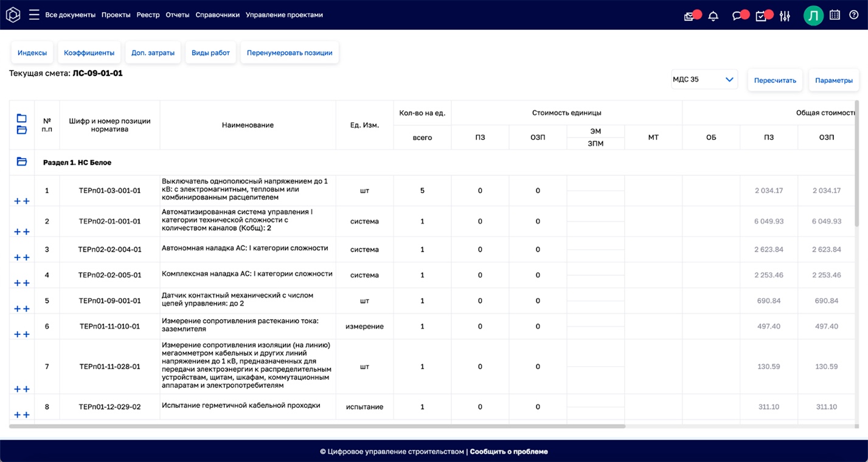Click Сообщить о проблеме link
Viewport: 868px width, 462px height.
point(509,452)
